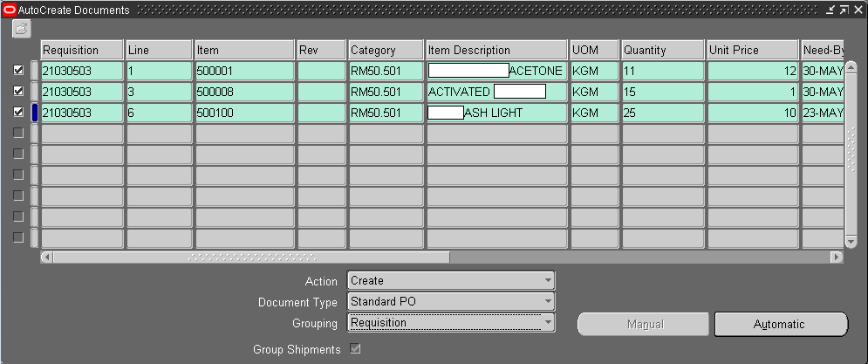
Task: Click the requisition number cell in the first row
Action: tap(82, 71)
